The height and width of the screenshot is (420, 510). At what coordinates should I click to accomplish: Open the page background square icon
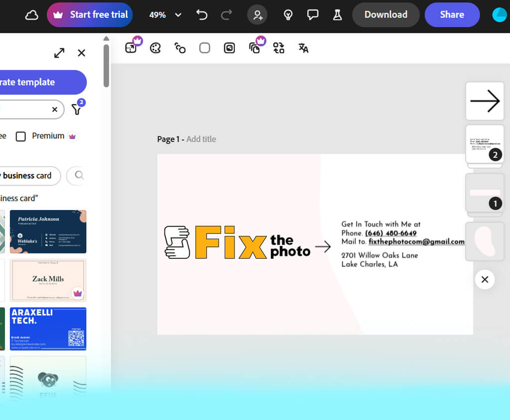(205, 48)
